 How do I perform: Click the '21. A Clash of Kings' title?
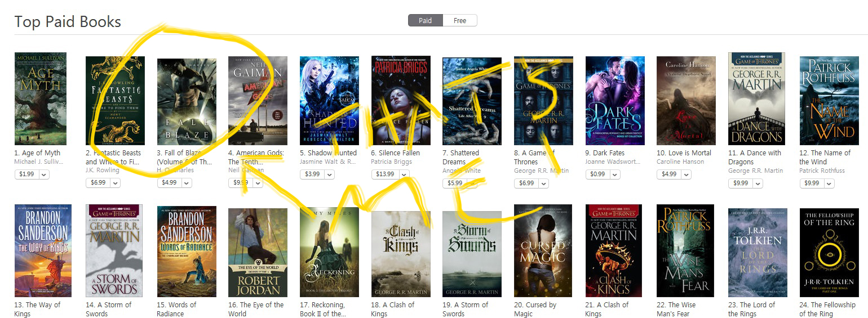[608, 310]
